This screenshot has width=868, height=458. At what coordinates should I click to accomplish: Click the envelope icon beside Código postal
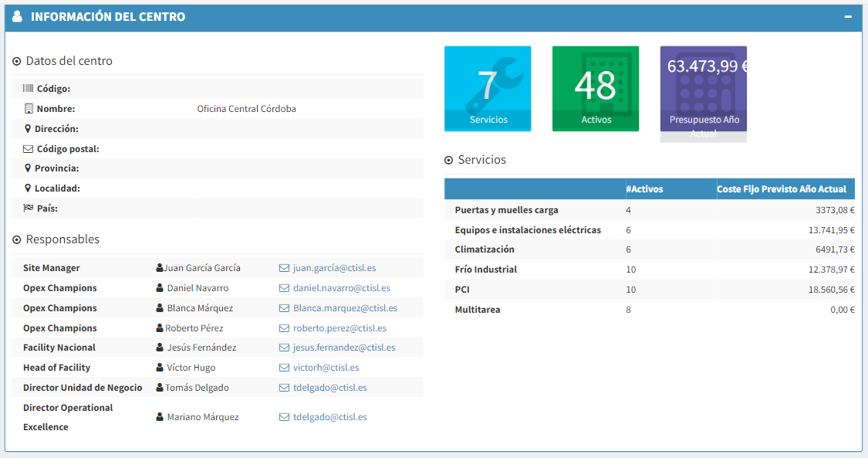pyautogui.click(x=29, y=149)
